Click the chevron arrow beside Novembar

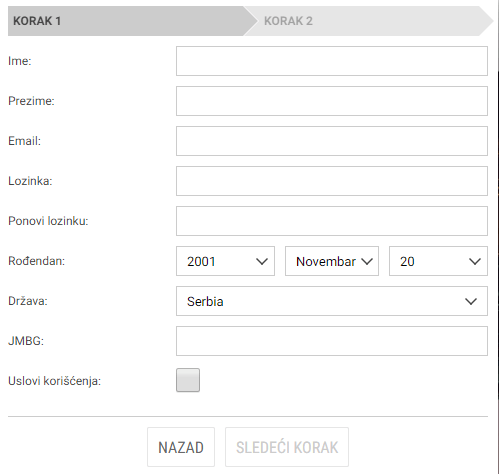(x=367, y=262)
